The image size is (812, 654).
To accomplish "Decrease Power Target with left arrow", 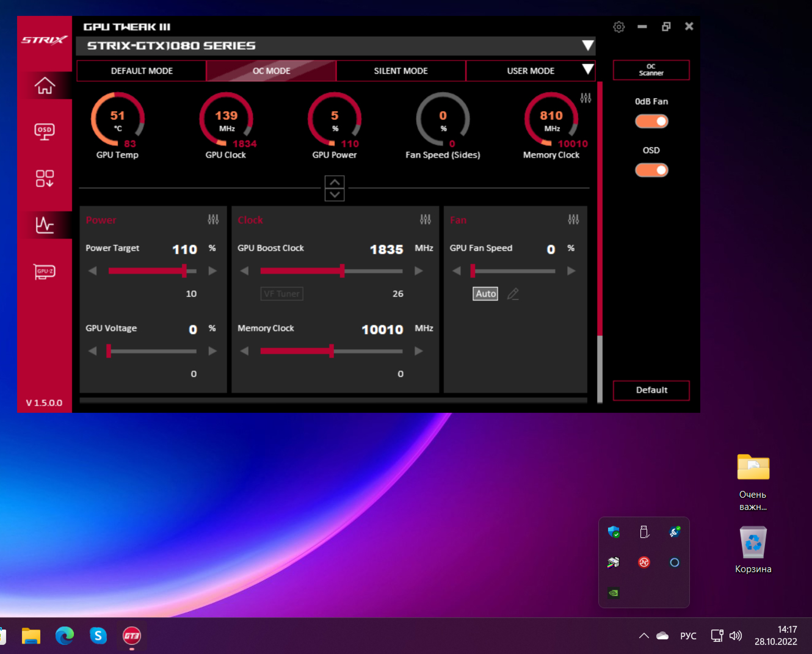I will tap(93, 271).
